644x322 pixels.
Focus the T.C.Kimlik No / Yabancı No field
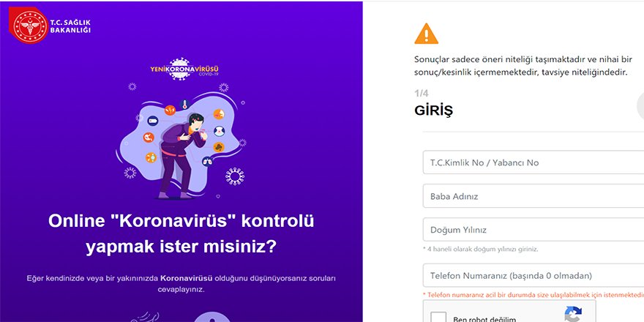pyautogui.click(x=533, y=162)
